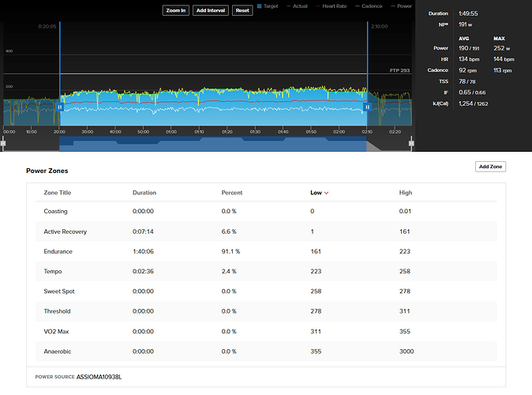Click the right overview range handle

click(411, 143)
